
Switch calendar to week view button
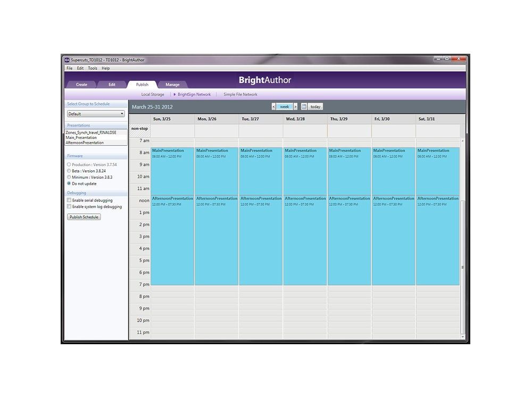[x=284, y=106]
